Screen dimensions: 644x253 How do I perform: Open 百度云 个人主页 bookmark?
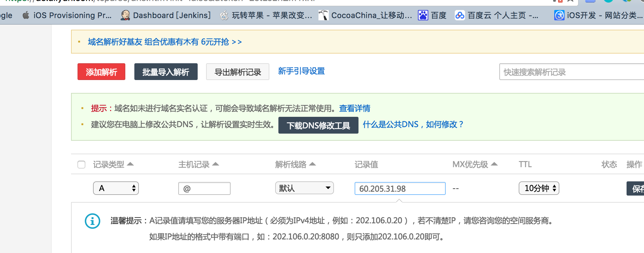coord(496,15)
